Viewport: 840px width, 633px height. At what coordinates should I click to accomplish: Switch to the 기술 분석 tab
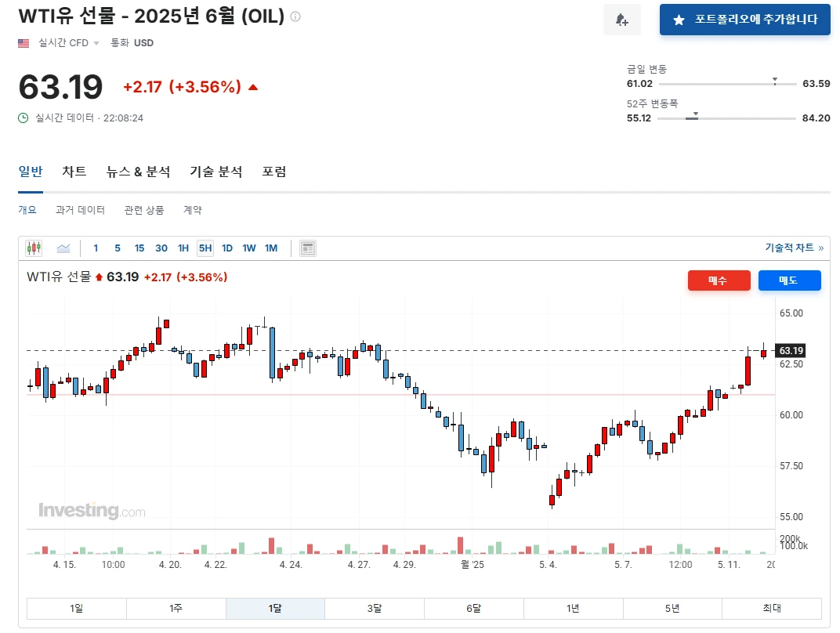216,172
